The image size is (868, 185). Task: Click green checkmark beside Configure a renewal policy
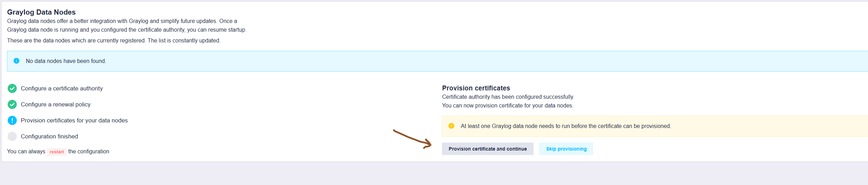pyautogui.click(x=12, y=104)
